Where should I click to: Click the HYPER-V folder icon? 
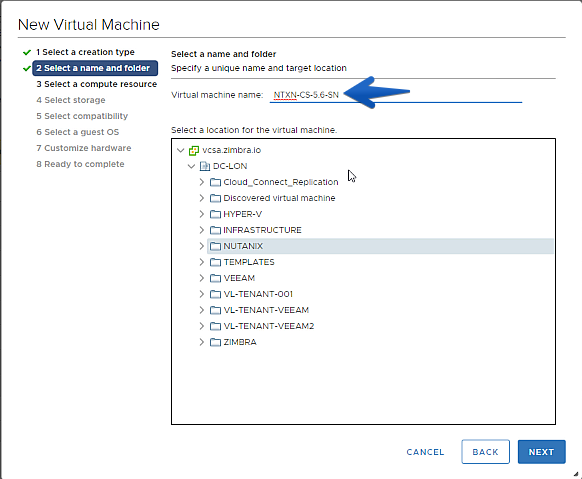tap(215, 214)
